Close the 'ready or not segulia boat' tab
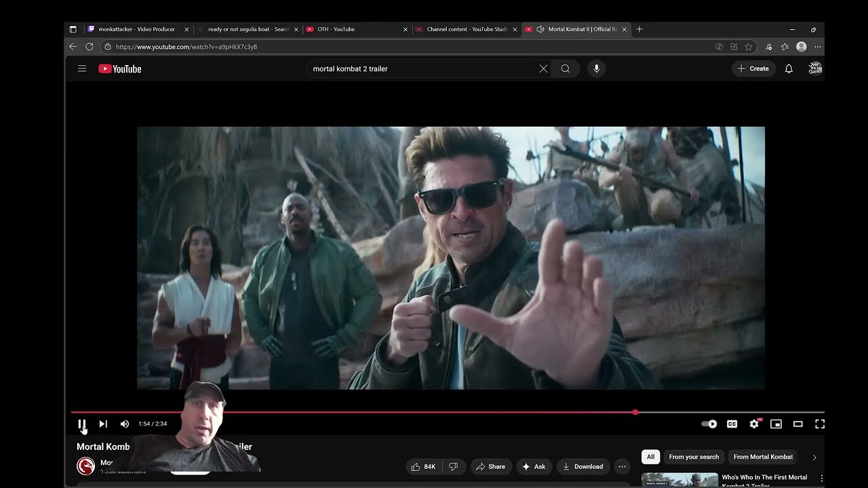The height and width of the screenshot is (488, 868). (296, 29)
